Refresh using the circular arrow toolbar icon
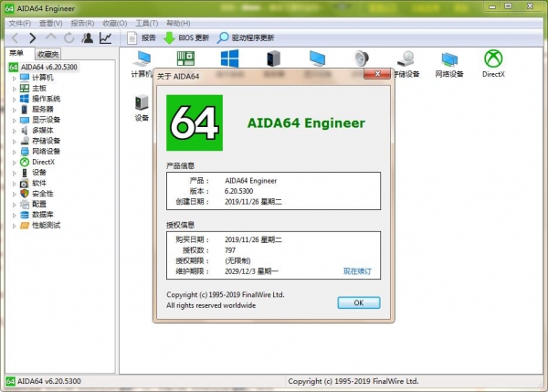Screen dimensions: 548x392 (x=69, y=37)
